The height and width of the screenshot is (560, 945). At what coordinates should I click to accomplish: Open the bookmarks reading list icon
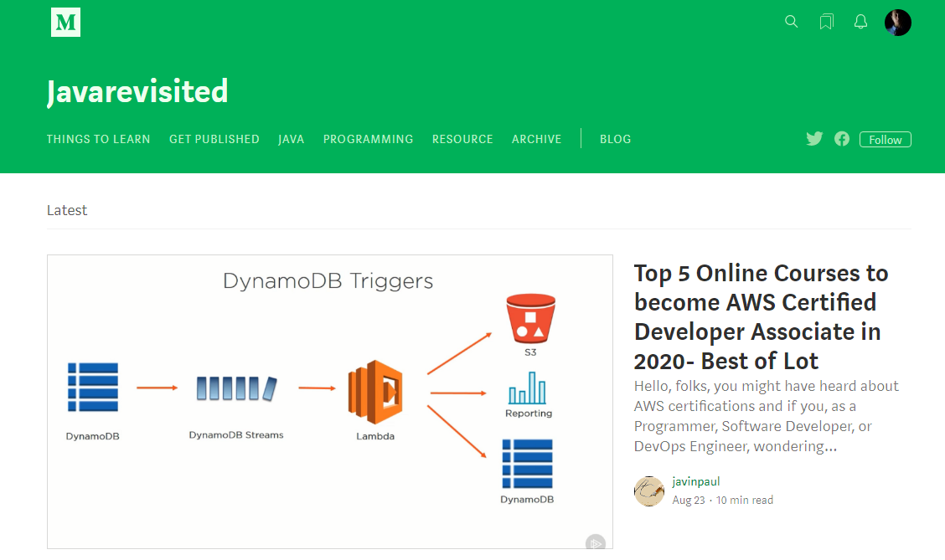click(826, 22)
